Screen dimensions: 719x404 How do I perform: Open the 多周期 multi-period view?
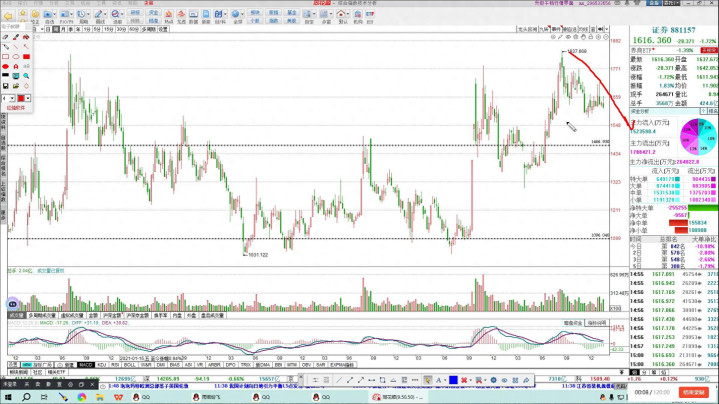pos(149,29)
